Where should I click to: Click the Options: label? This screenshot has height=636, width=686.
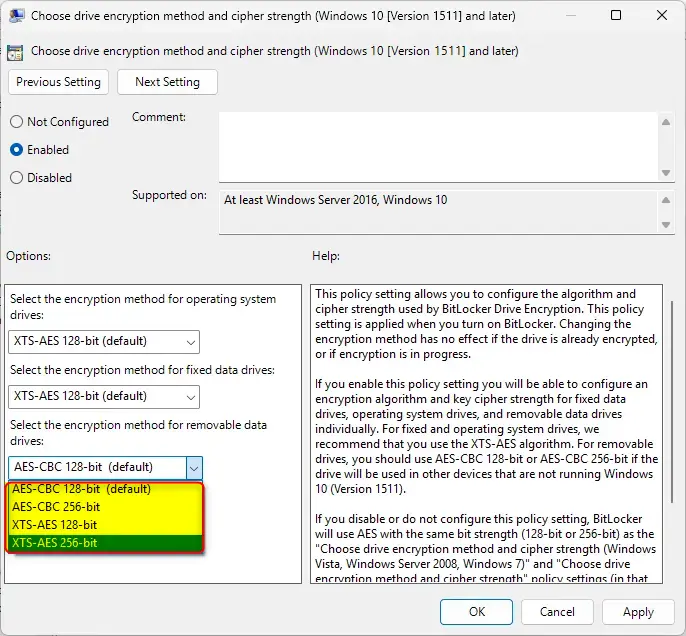click(28, 256)
